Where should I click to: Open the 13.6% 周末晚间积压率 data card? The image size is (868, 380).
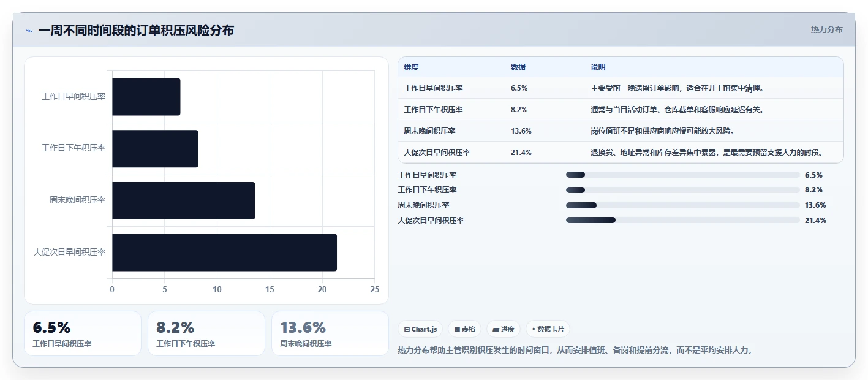330,333
